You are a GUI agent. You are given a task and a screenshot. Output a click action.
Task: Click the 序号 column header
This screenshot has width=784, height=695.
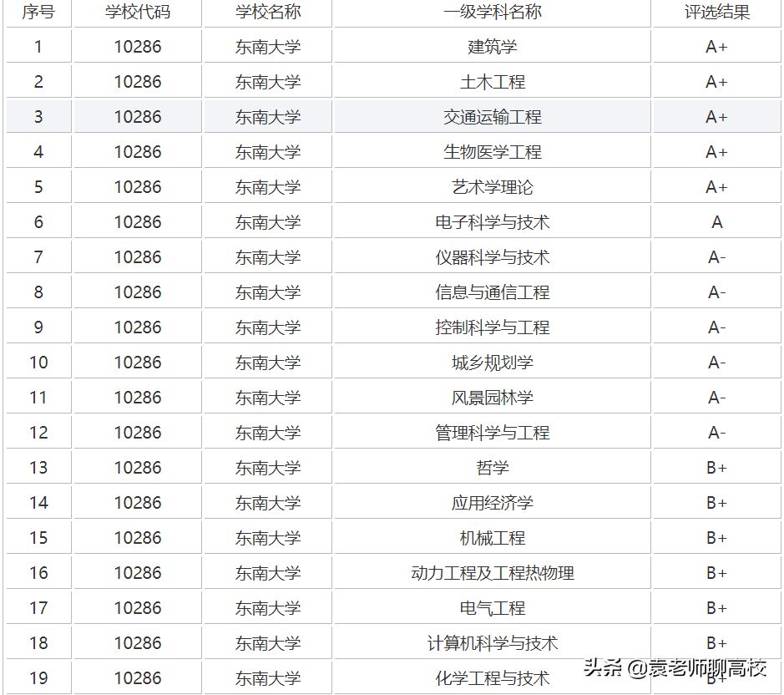click(38, 13)
